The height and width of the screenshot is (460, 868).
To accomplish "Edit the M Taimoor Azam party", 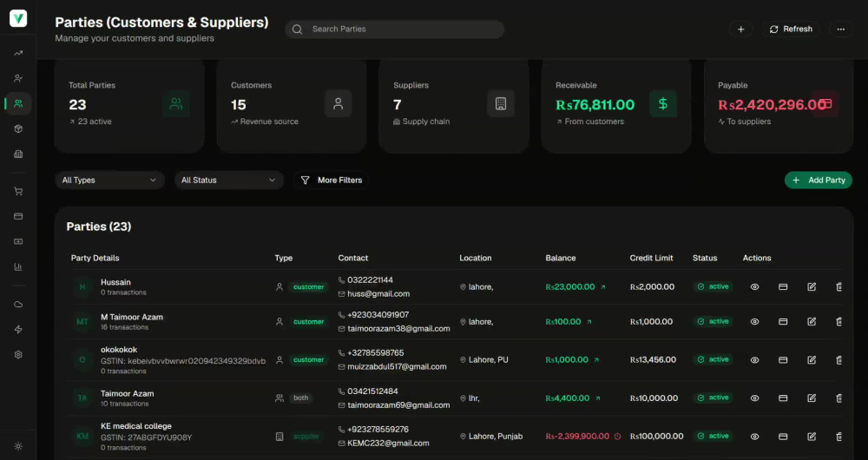I will pos(812,322).
